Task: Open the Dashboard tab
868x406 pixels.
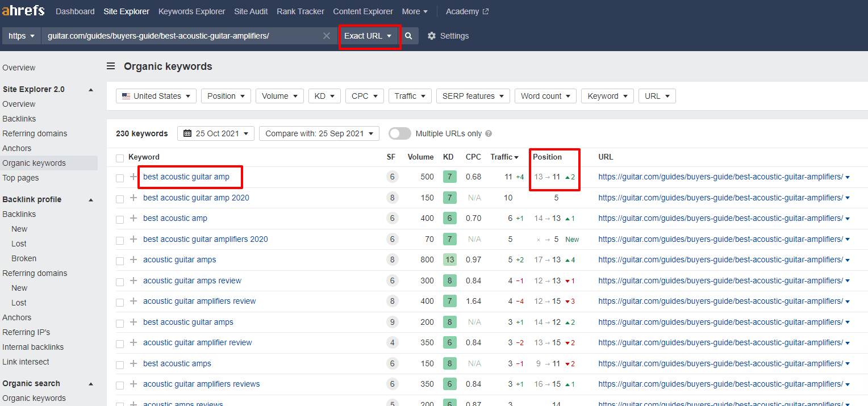Action: (x=75, y=11)
